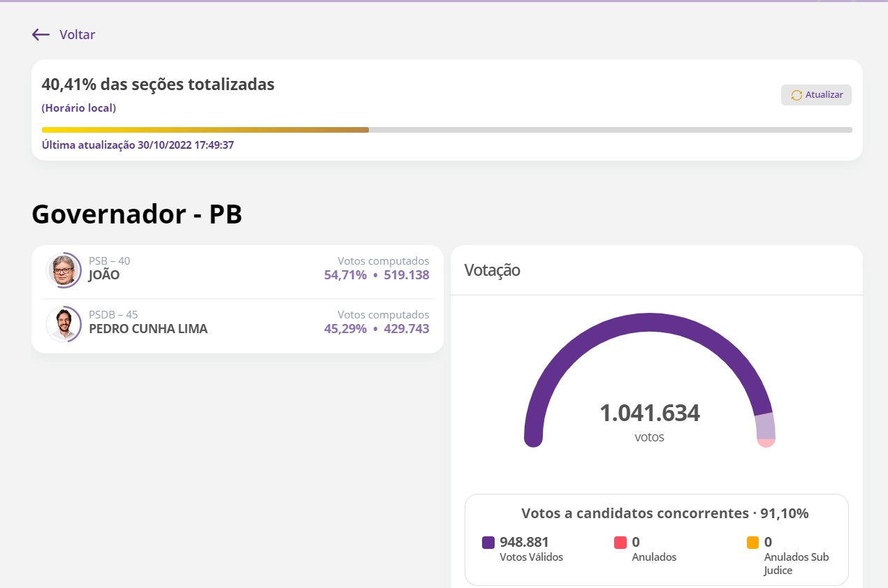Open João's candidate photo

[x=64, y=270]
